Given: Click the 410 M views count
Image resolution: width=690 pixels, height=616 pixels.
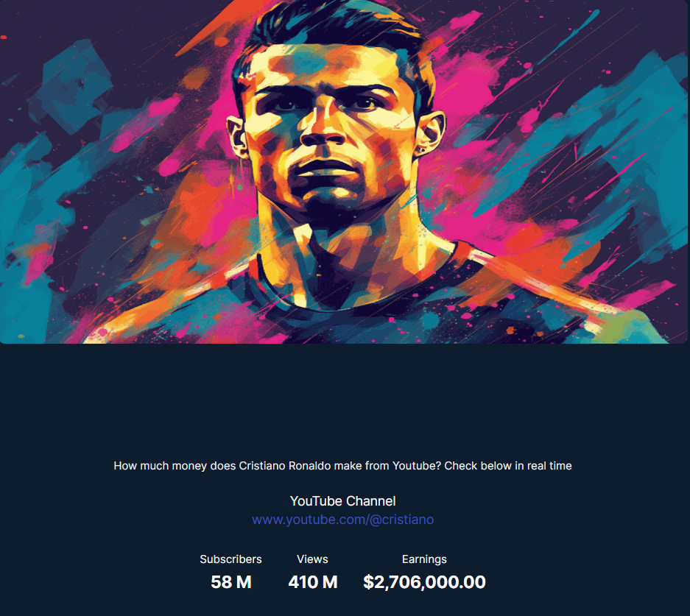Looking at the screenshot, I should coord(313,582).
